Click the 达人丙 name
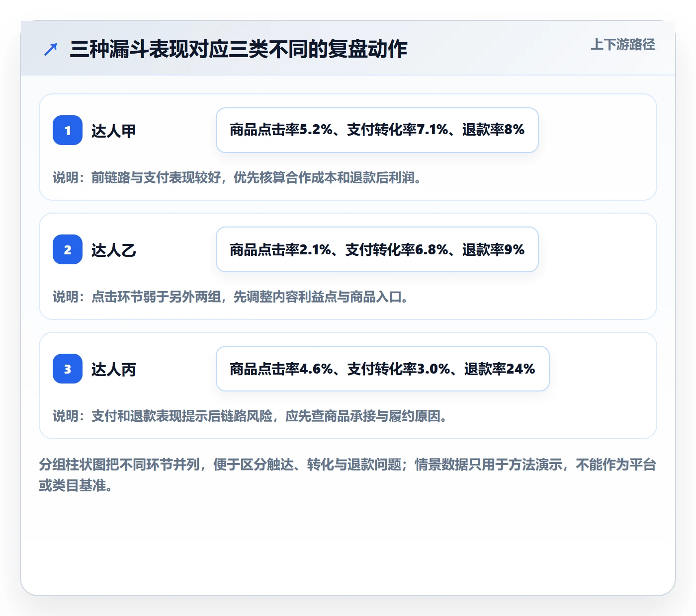This screenshot has width=696, height=616. 114,369
